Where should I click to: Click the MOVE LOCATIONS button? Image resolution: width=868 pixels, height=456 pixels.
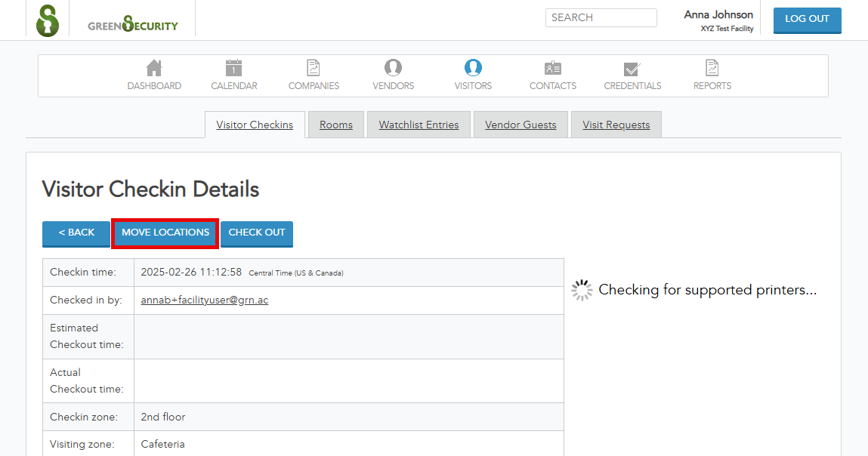[x=165, y=233]
